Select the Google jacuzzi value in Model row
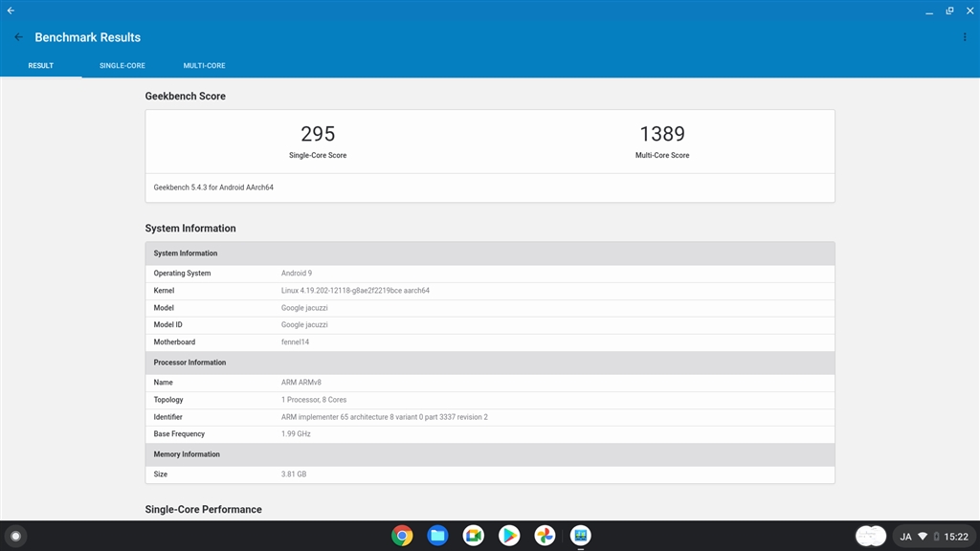The height and width of the screenshot is (551, 980). tap(304, 308)
